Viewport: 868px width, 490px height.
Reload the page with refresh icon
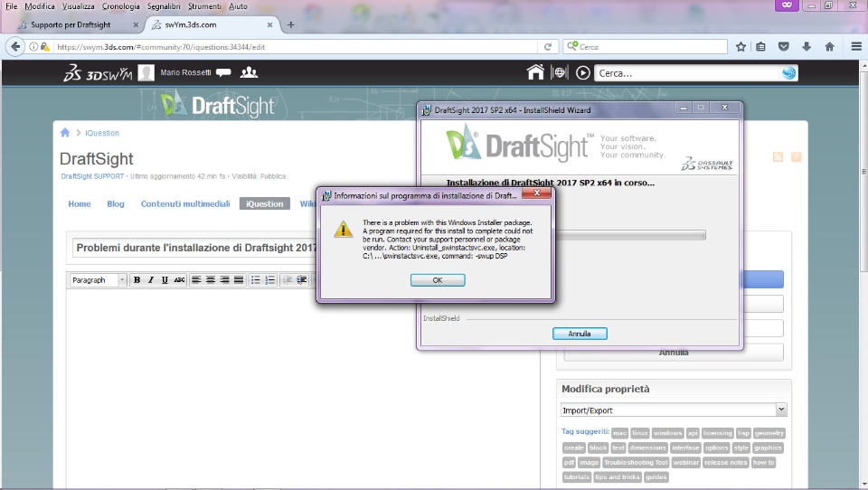548,47
